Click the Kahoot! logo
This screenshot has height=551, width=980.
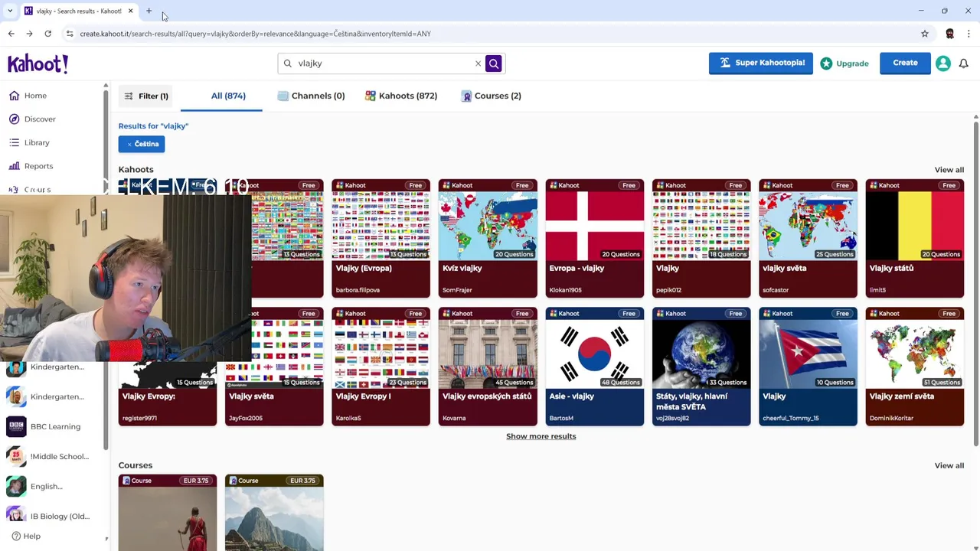(38, 64)
